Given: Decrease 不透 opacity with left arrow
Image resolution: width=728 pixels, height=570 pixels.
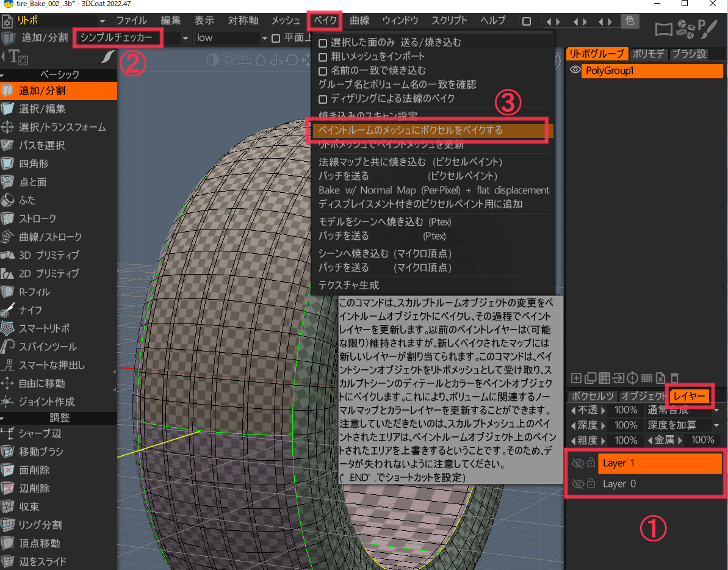Looking at the screenshot, I should 573,410.
